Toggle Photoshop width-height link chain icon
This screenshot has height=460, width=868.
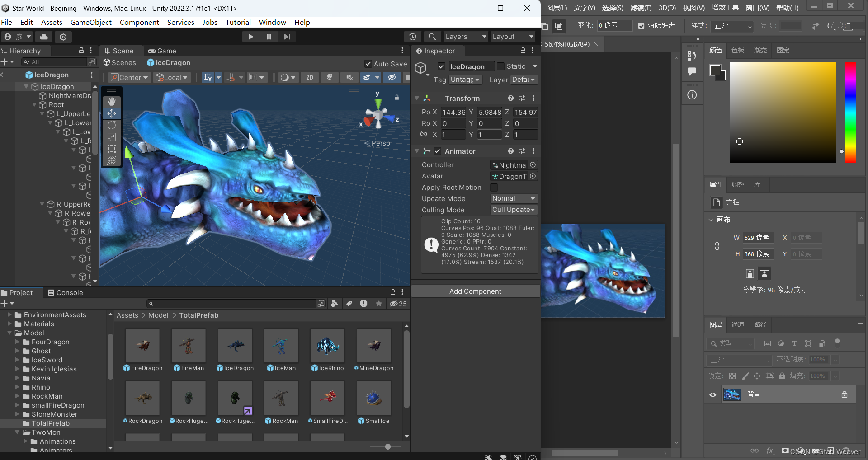(x=717, y=246)
